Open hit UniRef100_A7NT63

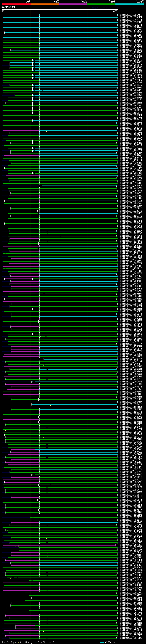131,522
